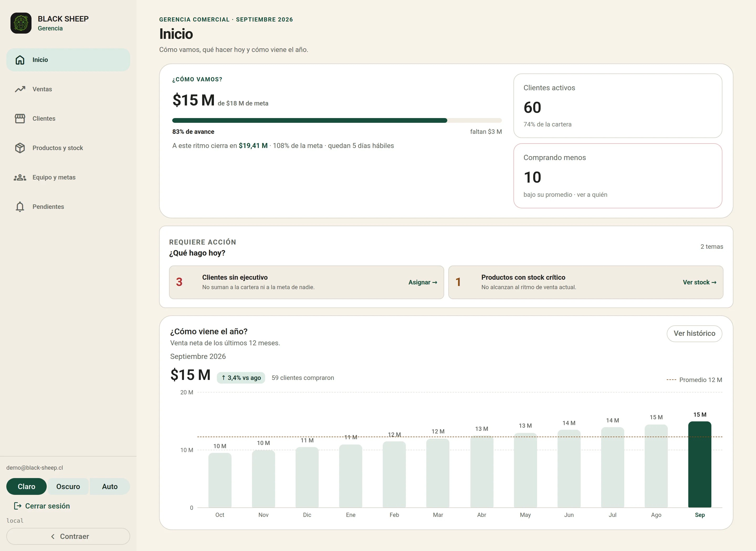756x551 pixels.
Task: Click the Cerrar sesión link text
Action: 48,506
